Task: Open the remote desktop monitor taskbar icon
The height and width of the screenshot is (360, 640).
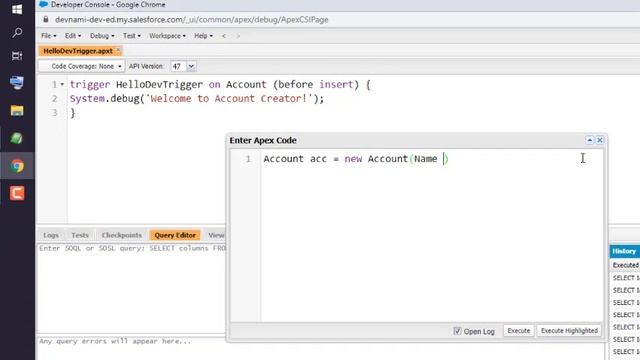Action: coord(17,83)
